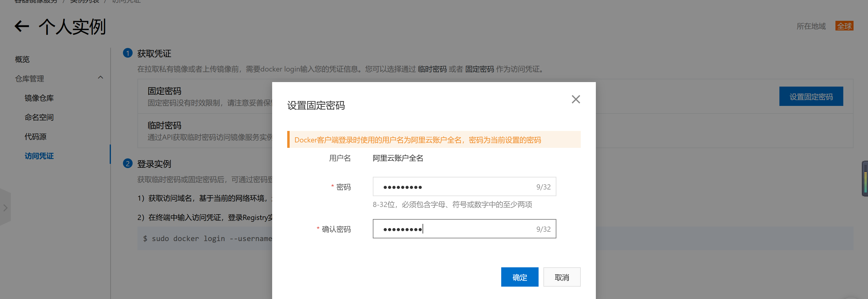Image resolution: width=868 pixels, height=299 pixels.
Task: Cancel the dialog with 取消
Action: (562, 277)
